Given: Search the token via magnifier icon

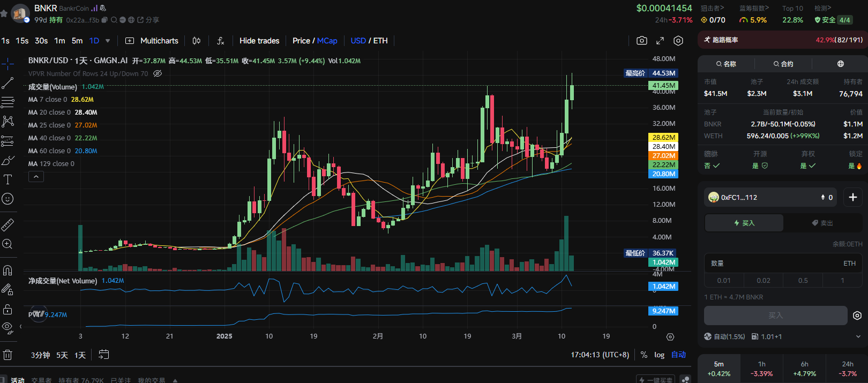Looking at the screenshot, I should [114, 20].
